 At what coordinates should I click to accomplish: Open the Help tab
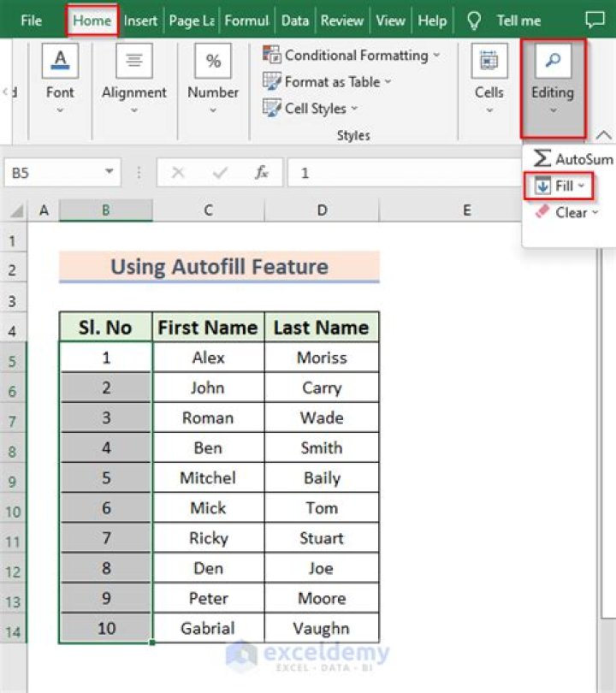[x=432, y=21]
